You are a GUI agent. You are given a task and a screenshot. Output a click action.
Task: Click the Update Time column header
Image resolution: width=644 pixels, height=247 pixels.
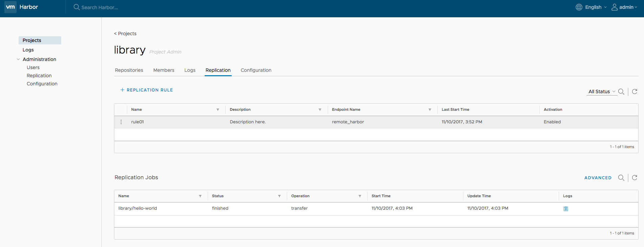pyautogui.click(x=479, y=196)
